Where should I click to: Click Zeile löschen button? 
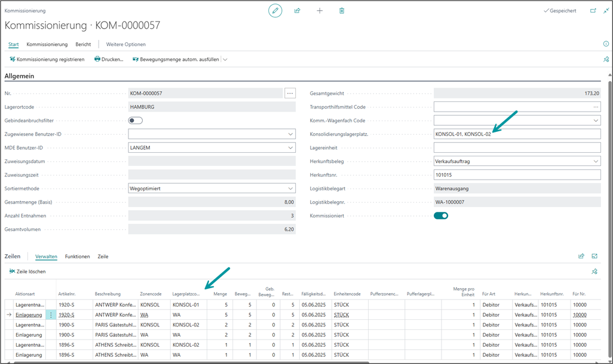(x=27, y=272)
